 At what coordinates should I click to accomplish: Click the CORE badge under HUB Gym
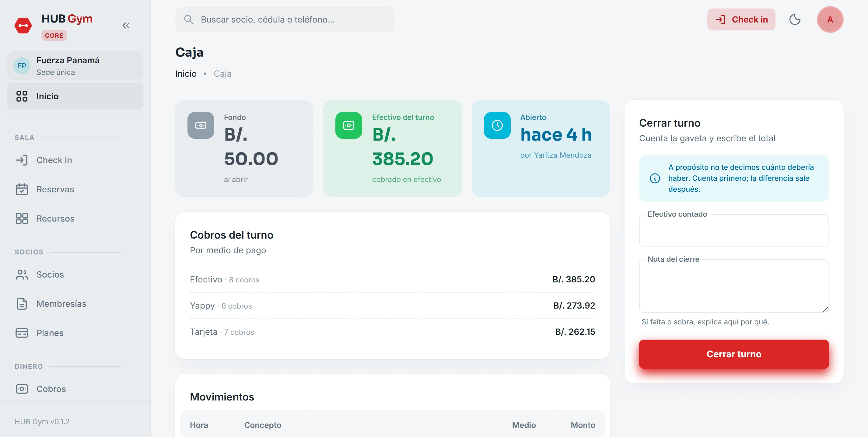pos(54,35)
